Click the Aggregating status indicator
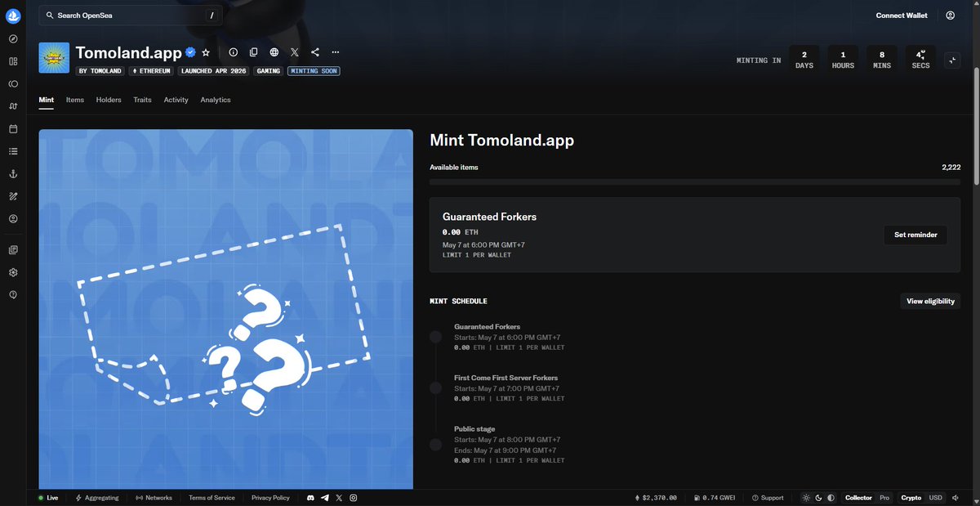 97,498
